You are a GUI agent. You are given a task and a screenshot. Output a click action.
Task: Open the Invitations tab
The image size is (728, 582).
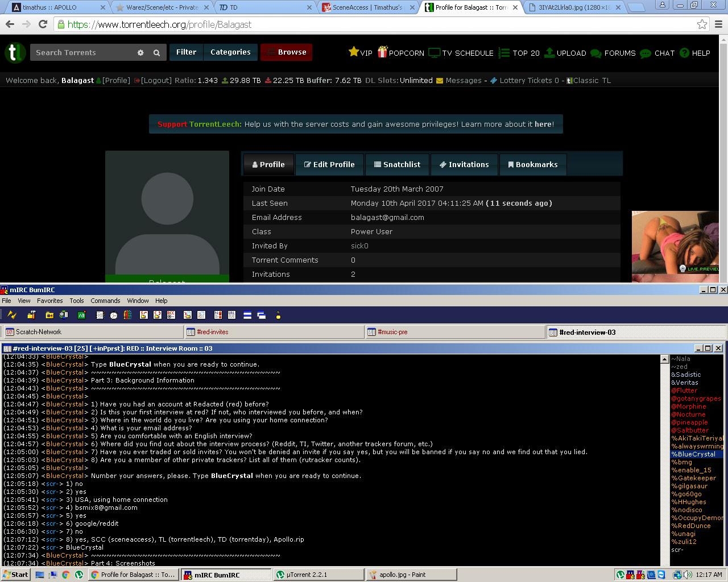point(464,164)
